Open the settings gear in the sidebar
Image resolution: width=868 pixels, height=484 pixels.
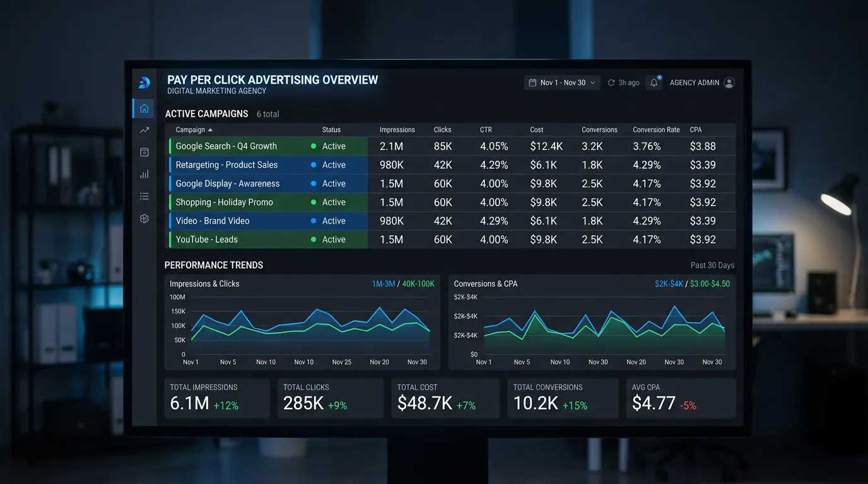click(x=144, y=219)
